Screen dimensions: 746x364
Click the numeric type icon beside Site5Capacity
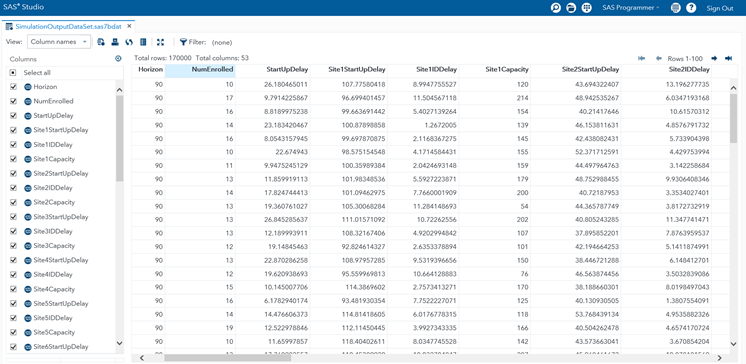tap(28, 332)
